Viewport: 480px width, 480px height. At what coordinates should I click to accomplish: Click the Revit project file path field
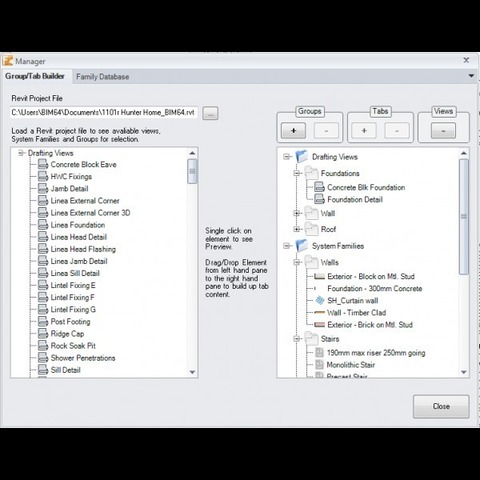point(104,113)
